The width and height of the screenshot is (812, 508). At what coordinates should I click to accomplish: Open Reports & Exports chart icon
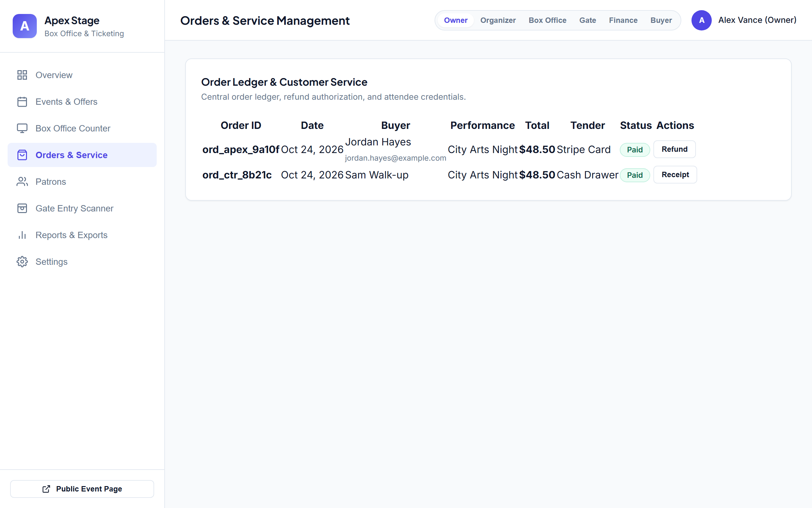tap(22, 235)
